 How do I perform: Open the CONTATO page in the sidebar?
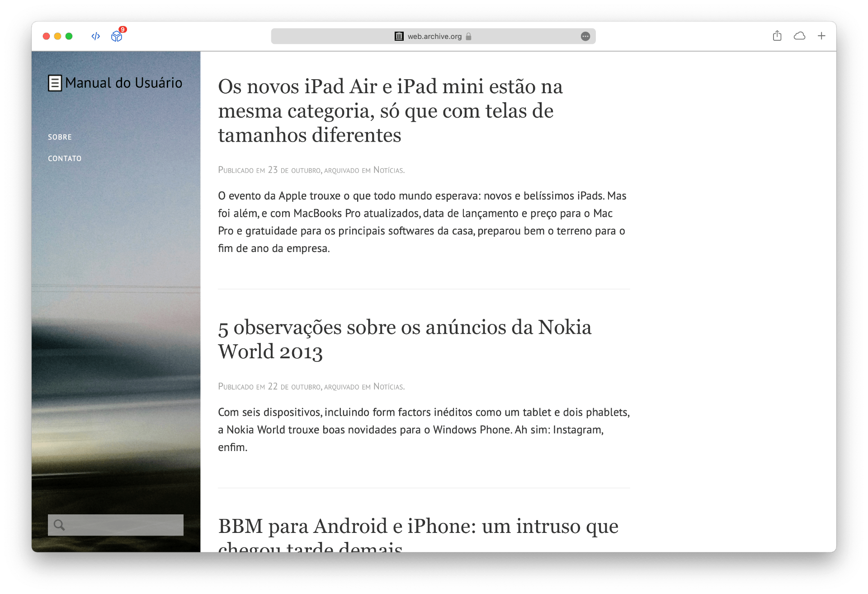[x=65, y=158]
